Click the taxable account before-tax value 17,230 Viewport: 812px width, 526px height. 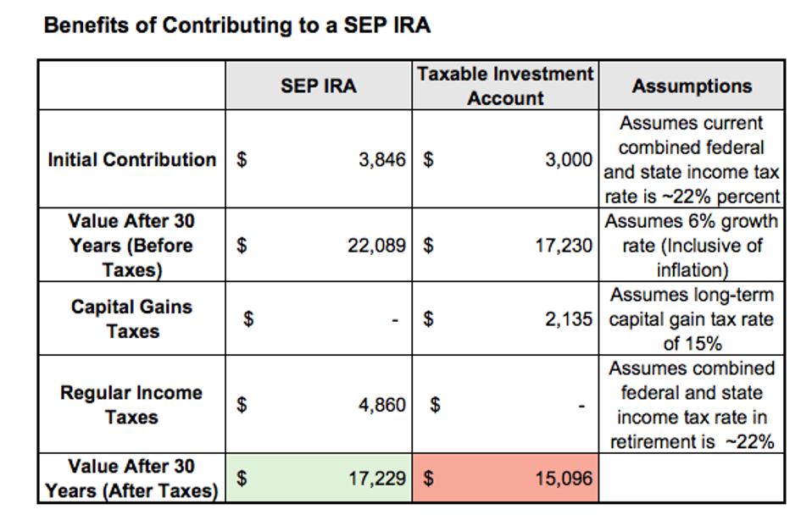click(563, 246)
